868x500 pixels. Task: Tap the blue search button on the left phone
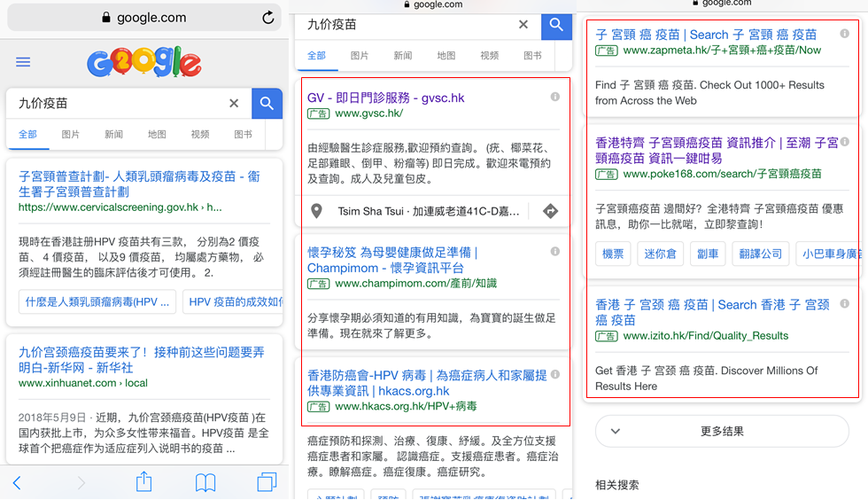click(267, 103)
